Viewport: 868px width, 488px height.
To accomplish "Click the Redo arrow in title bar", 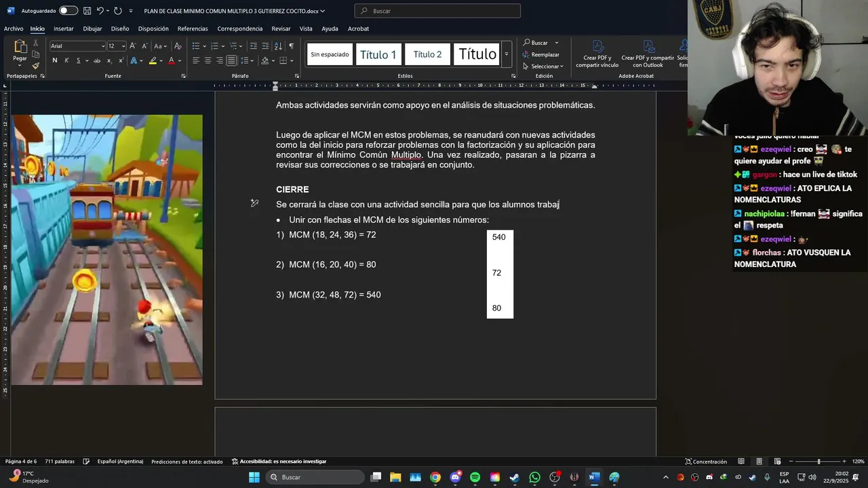I will click(x=118, y=11).
